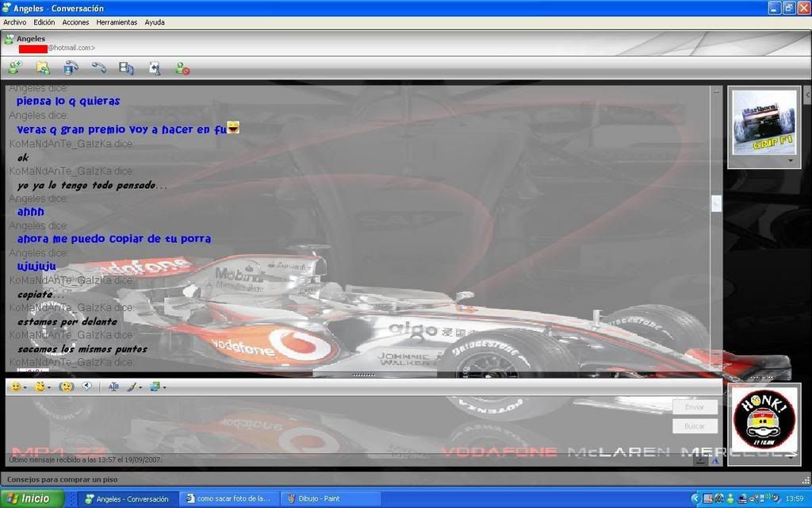812x508 pixels.
Task: Open the share files folder icon
Action: click(43, 68)
